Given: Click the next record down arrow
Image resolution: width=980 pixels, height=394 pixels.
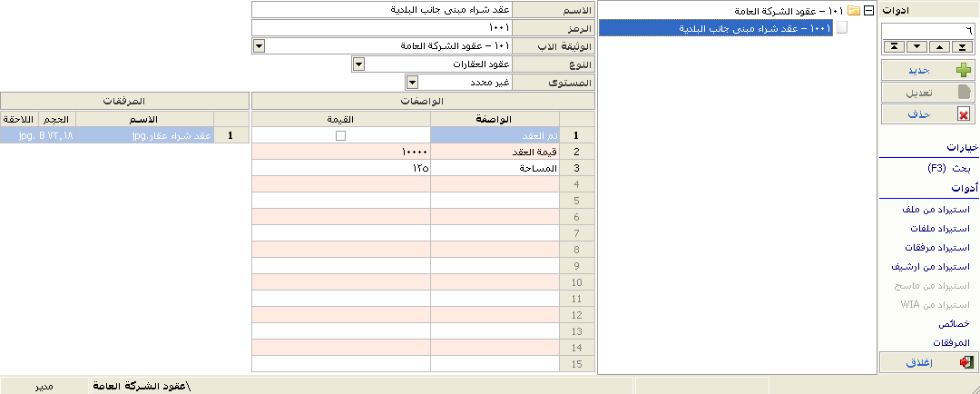Looking at the screenshot, I should point(916,46).
